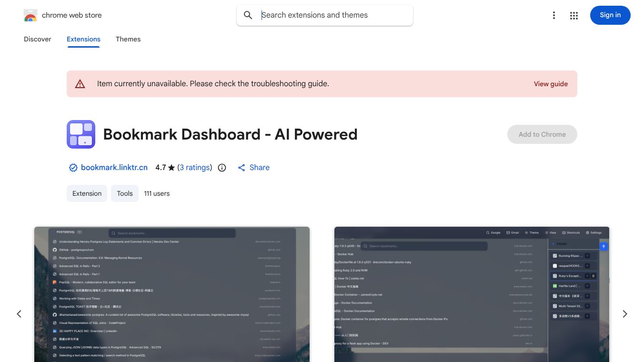Open the PostgreSQL bookmarks screenshot thumbnail

click(172, 294)
